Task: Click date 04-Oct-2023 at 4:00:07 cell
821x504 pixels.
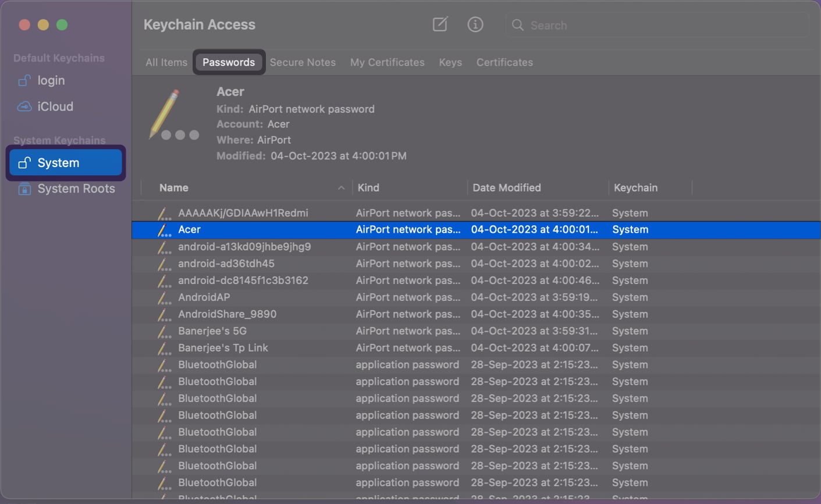Action: [535, 348]
